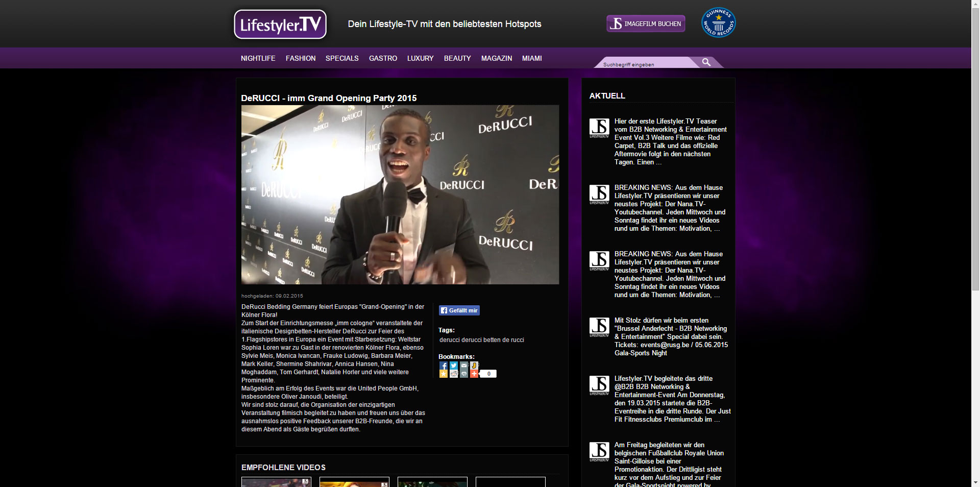Click the hochgeladen: 09.02.2015 date text
Screen dimensions: 980x487
pos(272,296)
